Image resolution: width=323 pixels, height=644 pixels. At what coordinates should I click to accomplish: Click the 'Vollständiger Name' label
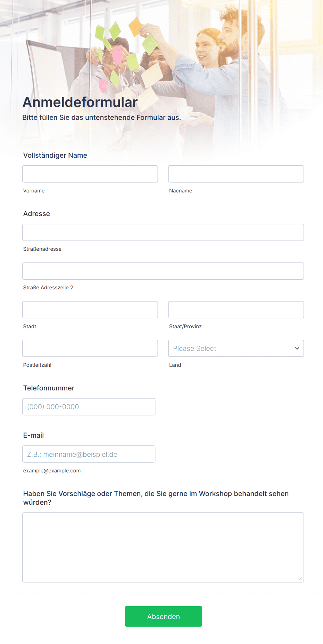click(55, 155)
